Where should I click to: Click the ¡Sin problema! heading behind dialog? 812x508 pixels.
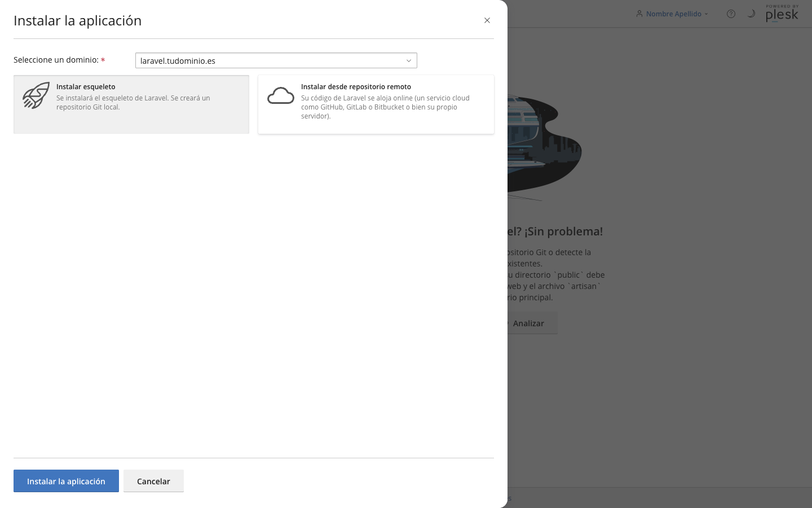click(x=555, y=231)
